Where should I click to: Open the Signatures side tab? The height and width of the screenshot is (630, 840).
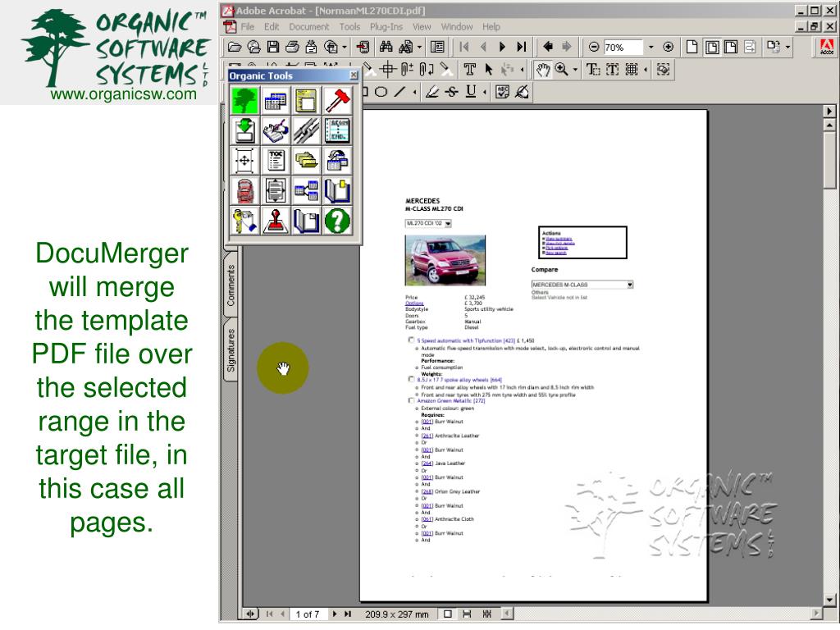point(231,351)
